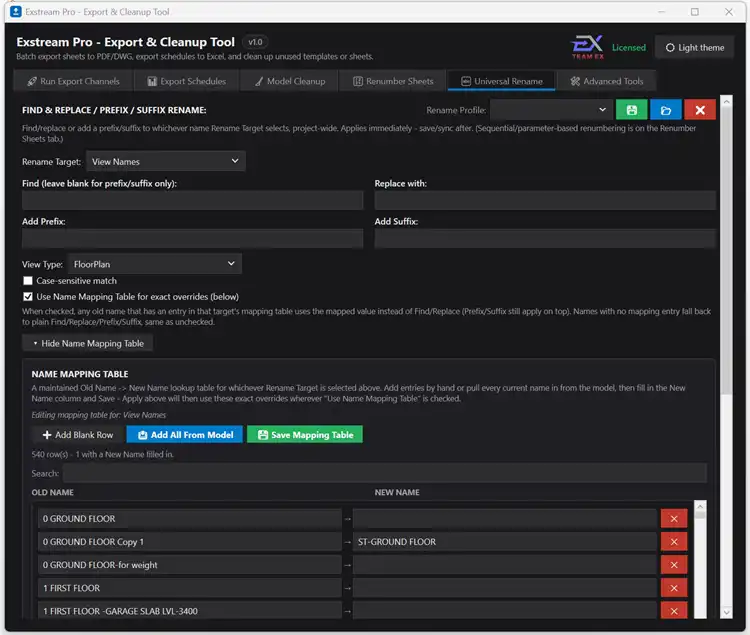The width and height of the screenshot is (750, 635).
Task: Click the empty New Name for '1 FIRST FLOOR'
Action: (505, 588)
